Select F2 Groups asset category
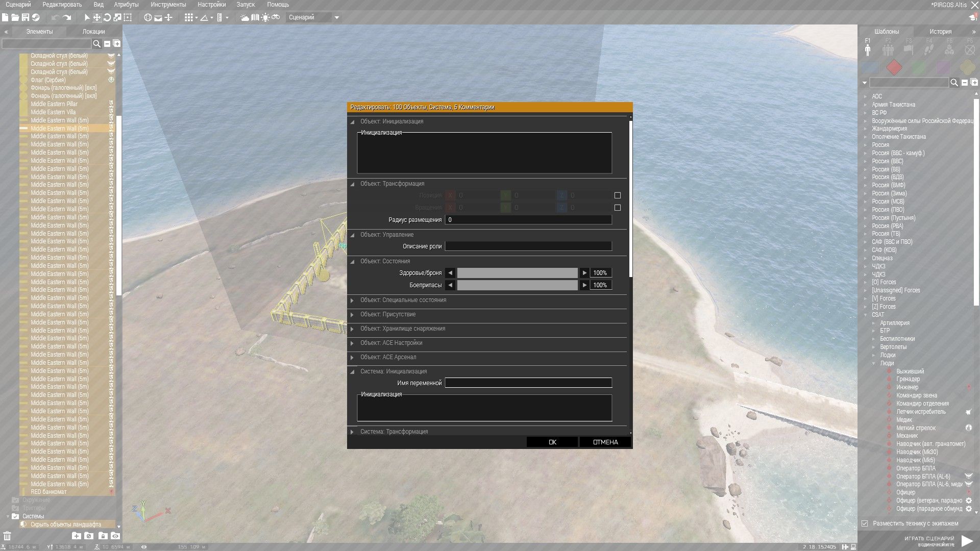 click(x=888, y=47)
